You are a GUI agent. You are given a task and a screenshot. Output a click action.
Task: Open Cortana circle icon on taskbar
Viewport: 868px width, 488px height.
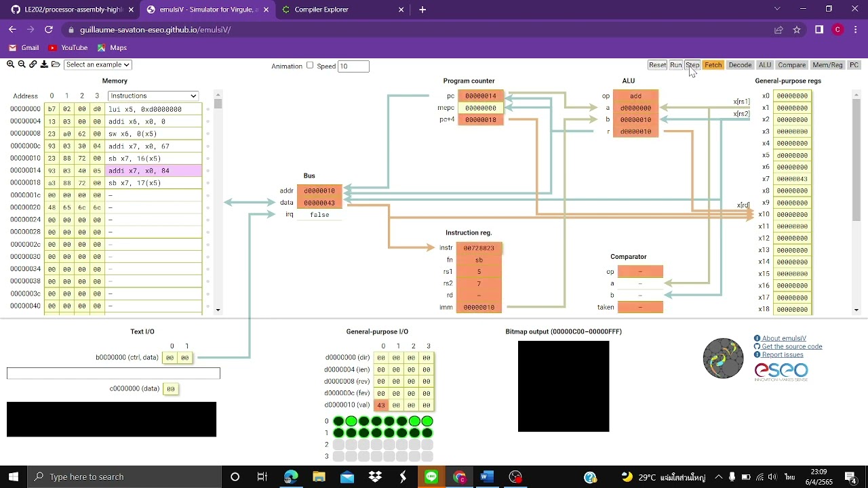(235, 476)
